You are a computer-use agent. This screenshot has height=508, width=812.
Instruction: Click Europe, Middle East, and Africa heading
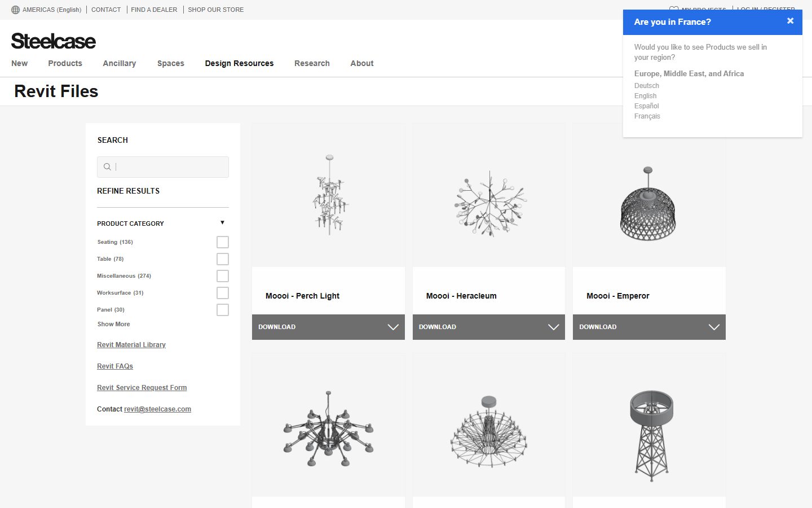pyautogui.click(x=689, y=73)
